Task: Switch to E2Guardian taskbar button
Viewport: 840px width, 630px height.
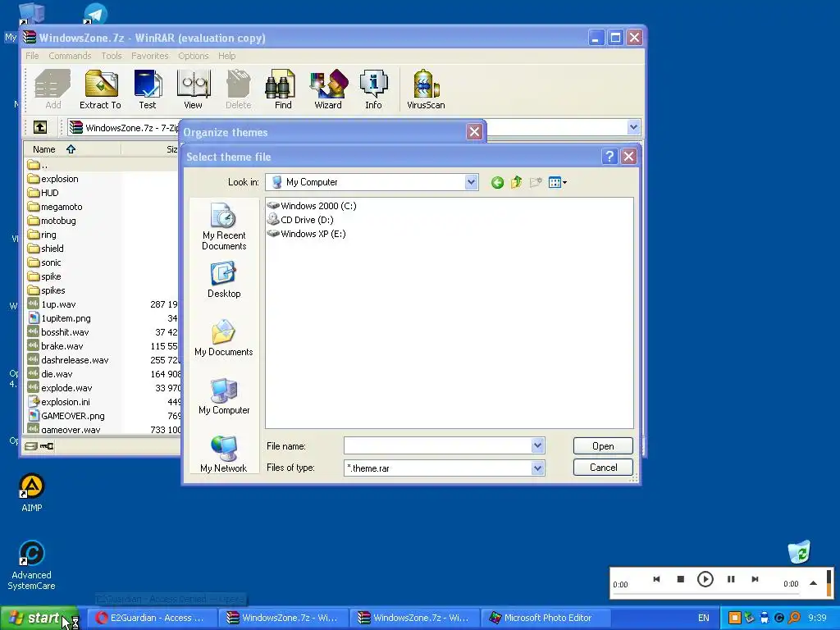Action: (x=152, y=618)
